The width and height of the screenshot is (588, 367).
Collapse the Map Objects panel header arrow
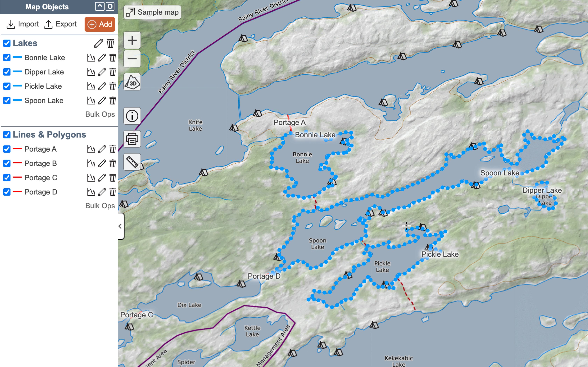coord(100,7)
